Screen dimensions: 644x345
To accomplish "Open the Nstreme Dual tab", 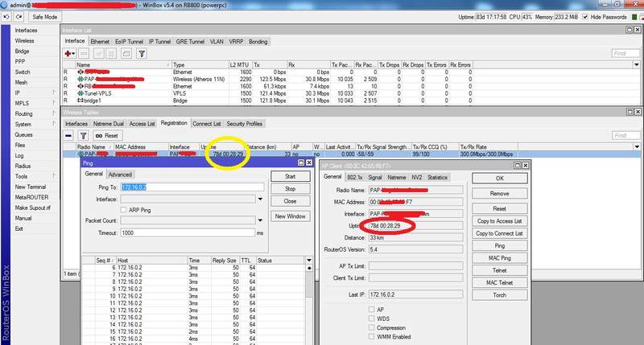I will (x=109, y=124).
